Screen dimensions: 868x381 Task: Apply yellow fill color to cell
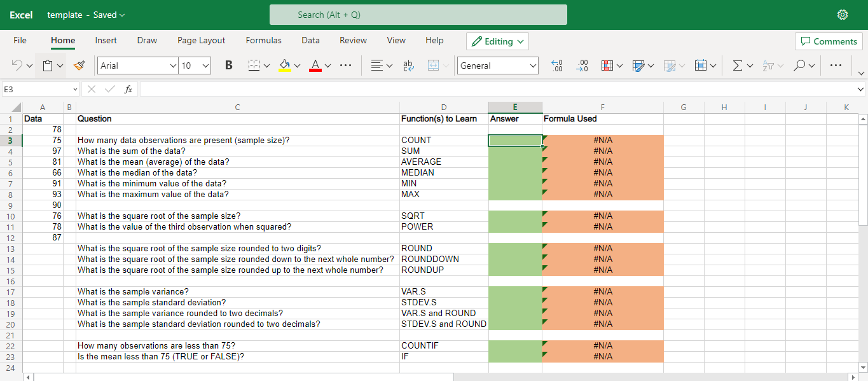284,66
